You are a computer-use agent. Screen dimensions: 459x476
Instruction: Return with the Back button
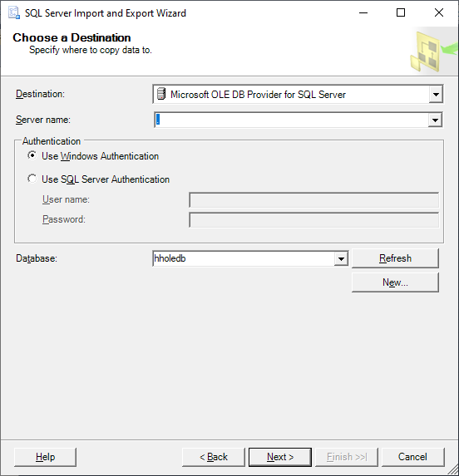(214, 457)
